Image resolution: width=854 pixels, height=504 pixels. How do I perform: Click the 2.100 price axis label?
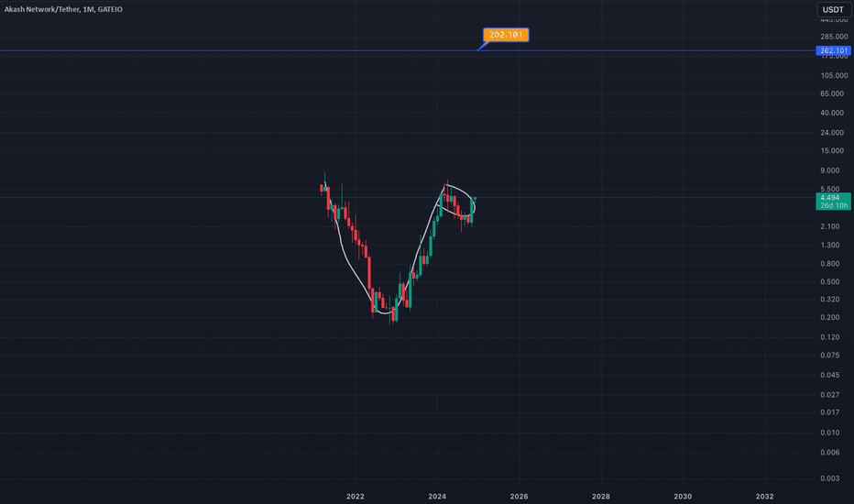tap(830, 226)
